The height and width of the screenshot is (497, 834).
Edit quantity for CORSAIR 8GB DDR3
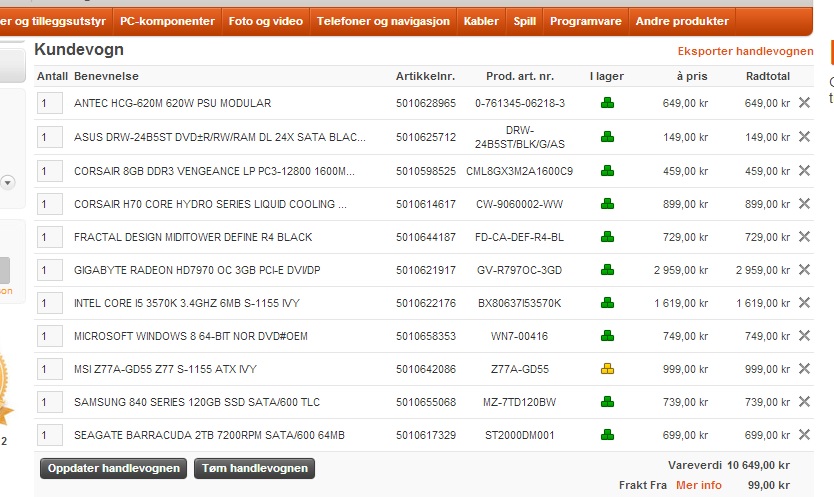49,171
